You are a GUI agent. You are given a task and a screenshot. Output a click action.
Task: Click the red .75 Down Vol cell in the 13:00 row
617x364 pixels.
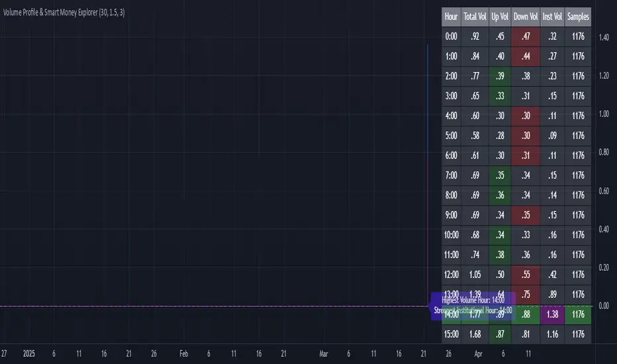pyautogui.click(x=526, y=295)
